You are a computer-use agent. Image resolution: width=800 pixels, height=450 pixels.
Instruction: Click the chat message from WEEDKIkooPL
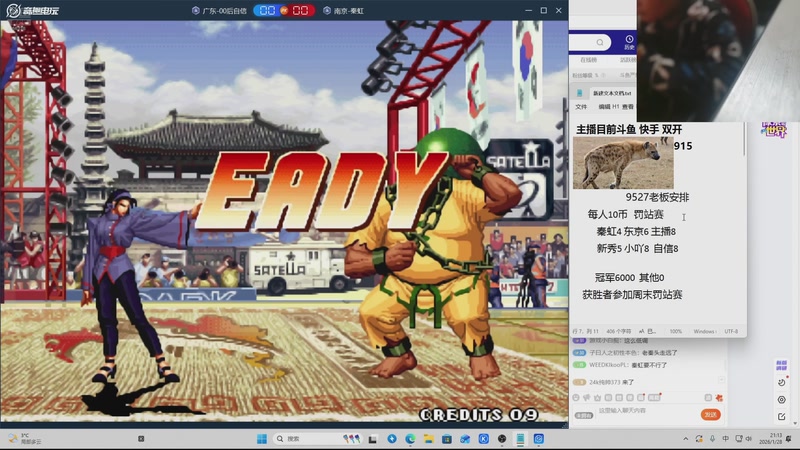pos(627,365)
